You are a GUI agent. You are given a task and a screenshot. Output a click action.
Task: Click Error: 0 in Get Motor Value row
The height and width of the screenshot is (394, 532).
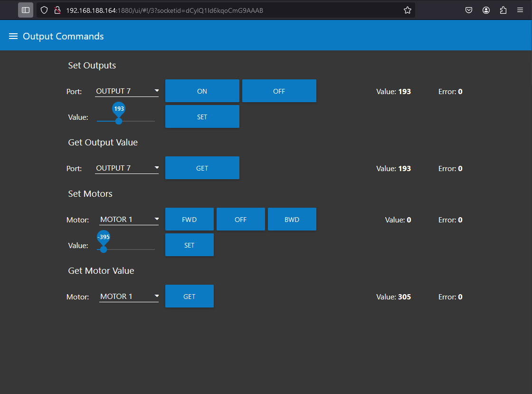pos(450,297)
